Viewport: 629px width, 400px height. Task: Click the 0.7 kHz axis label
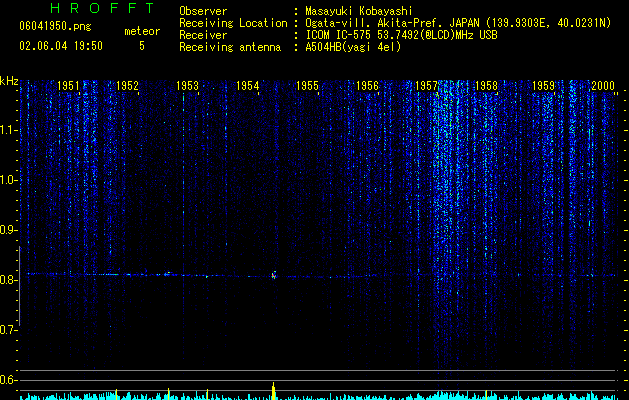click(x=8, y=330)
